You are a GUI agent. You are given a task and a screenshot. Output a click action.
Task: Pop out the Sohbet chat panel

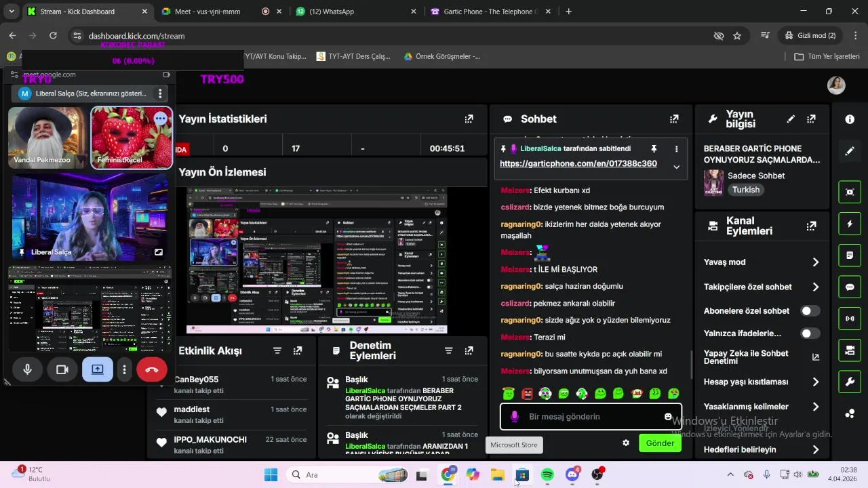tap(674, 119)
